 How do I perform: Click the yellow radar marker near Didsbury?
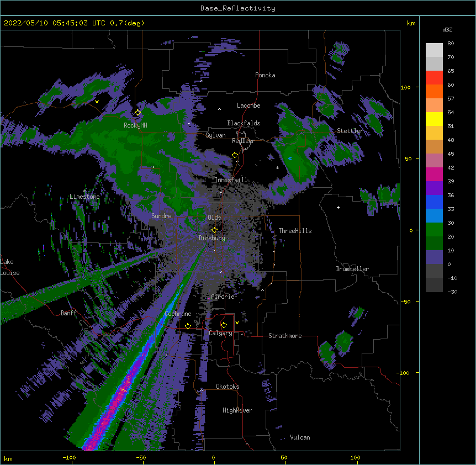tap(214, 230)
